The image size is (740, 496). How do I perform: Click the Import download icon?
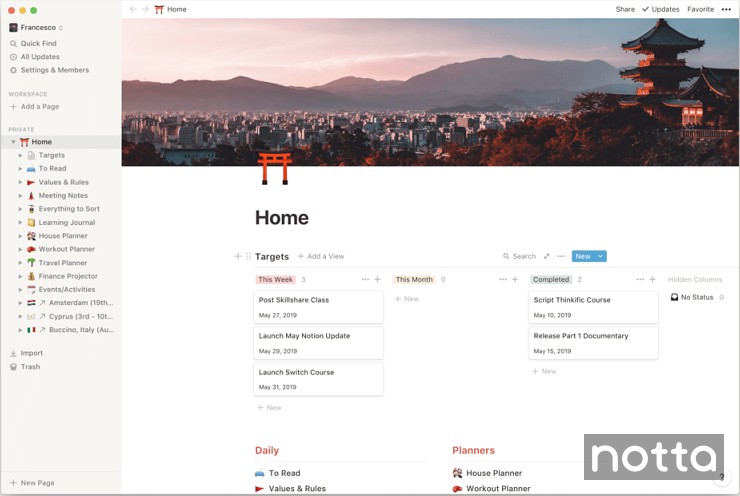(x=13, y=353)
